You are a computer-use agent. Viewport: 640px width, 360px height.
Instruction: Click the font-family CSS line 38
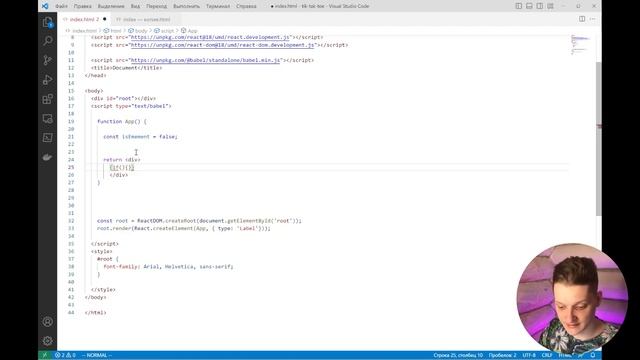click(x=168, y=267)
